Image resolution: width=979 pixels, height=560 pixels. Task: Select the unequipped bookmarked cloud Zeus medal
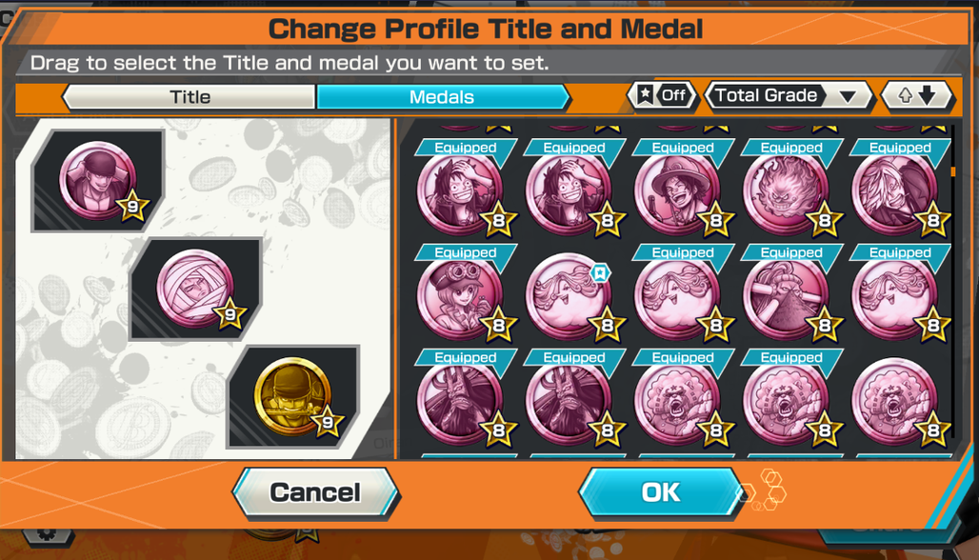point(570,297)
